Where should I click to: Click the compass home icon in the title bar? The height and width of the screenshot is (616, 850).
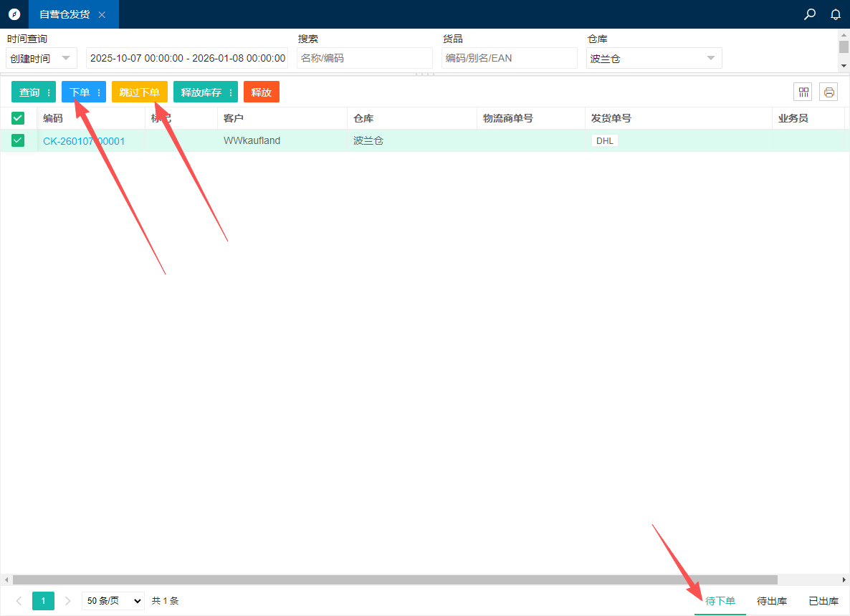tap(14, 14)
